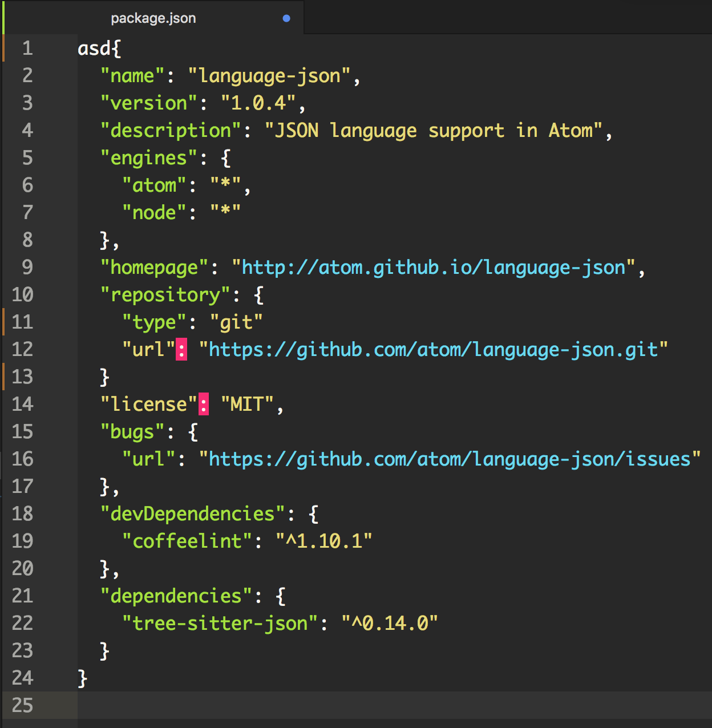This screenshot has width=712, height=728.
Task: Click the closing brace on line 24
Action: [x=83, y=678]
